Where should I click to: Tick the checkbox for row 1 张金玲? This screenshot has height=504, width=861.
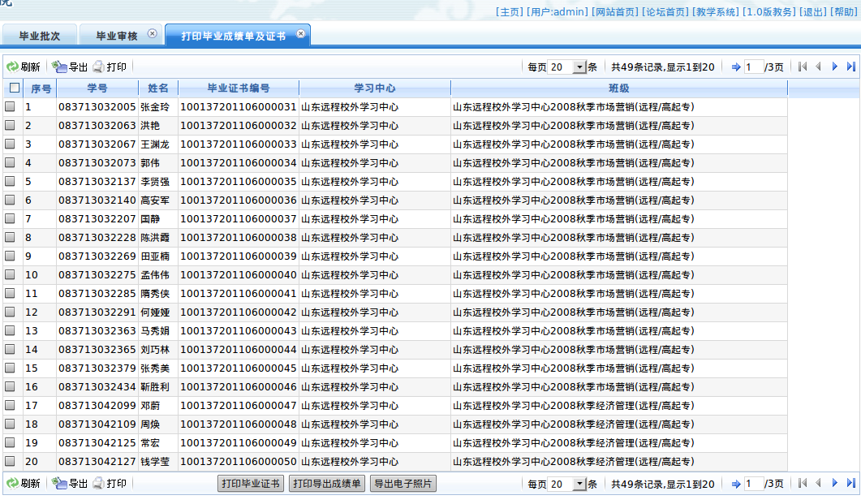click(10, 106)
